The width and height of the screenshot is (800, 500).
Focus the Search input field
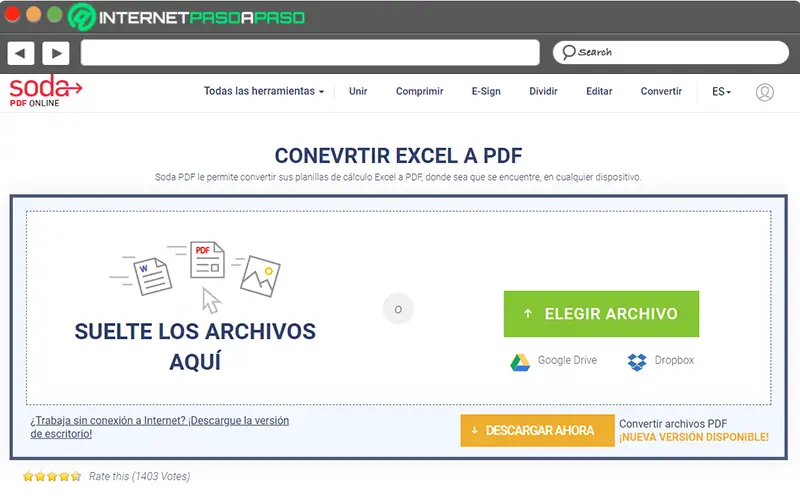[670, 53]
